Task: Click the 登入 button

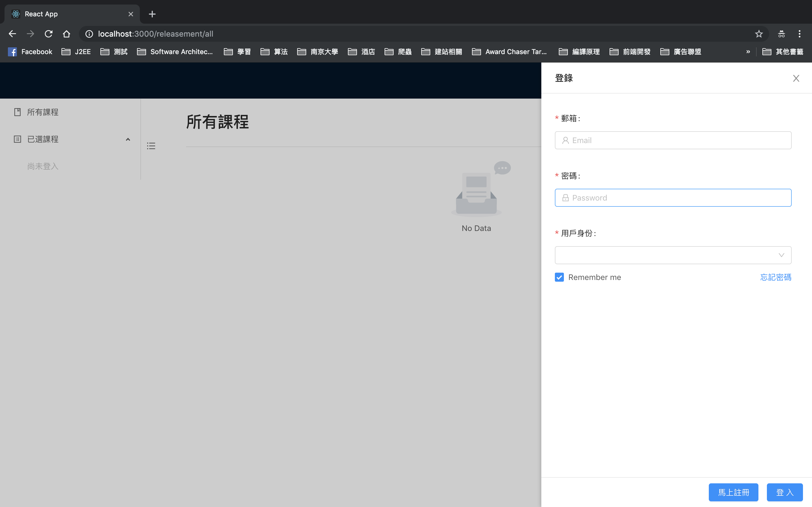Action: [784, 492]
